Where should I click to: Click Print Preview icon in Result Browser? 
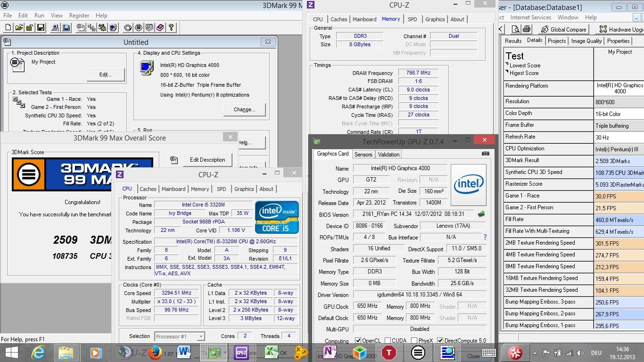pyautogui.click(x=515, y=29)
